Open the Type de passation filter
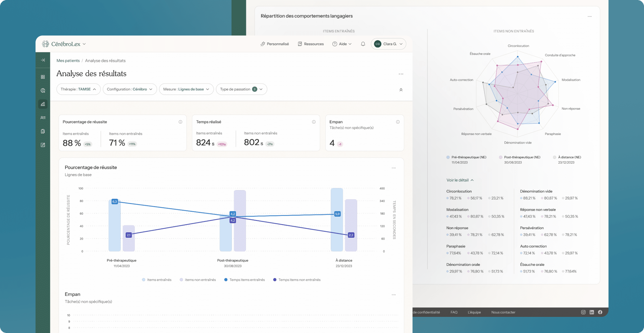Screen dimensions: 644x333 241,89
